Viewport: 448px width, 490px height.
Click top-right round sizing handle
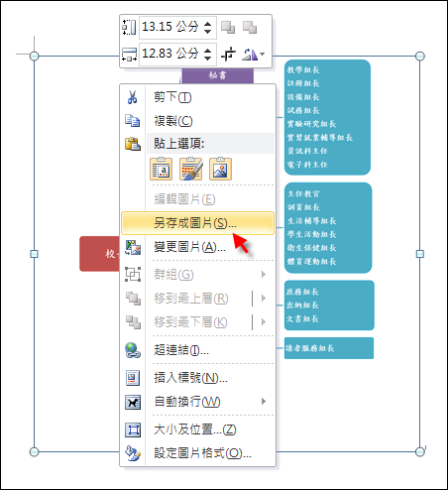420,56
